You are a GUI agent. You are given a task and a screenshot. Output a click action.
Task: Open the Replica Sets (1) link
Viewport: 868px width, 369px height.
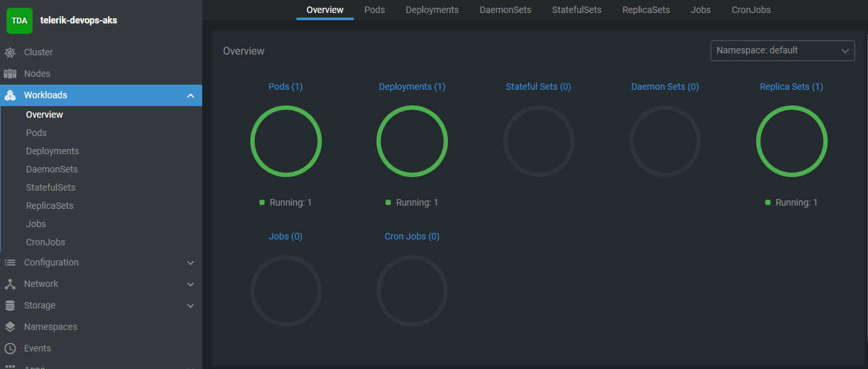pyautogui.click(x=791, y=87)
